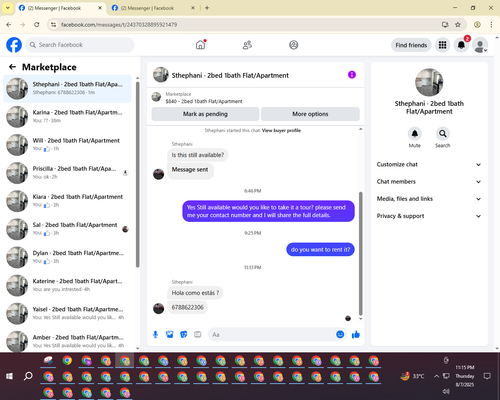500x400 pixels.
Task: Open a new browser tab
Action: coord(207,8)
